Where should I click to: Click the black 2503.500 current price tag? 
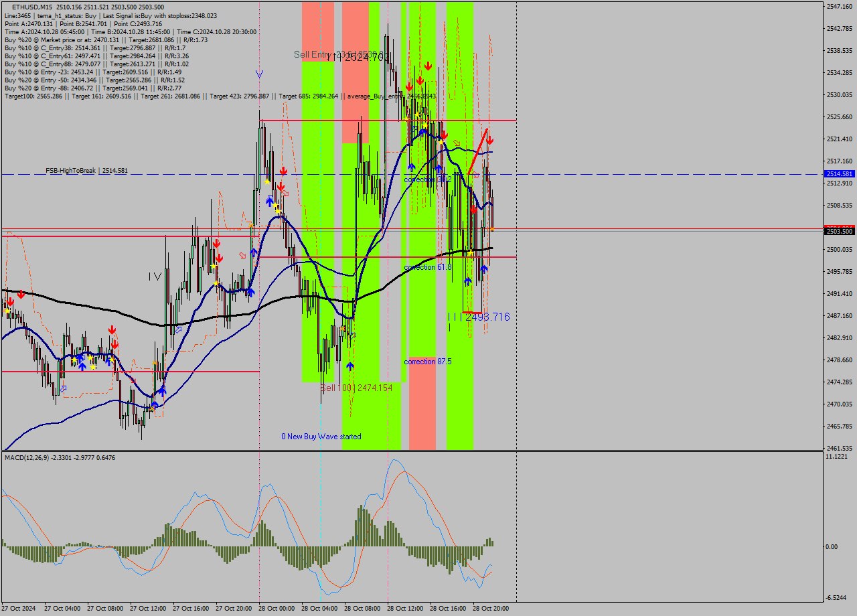(840, 231)
